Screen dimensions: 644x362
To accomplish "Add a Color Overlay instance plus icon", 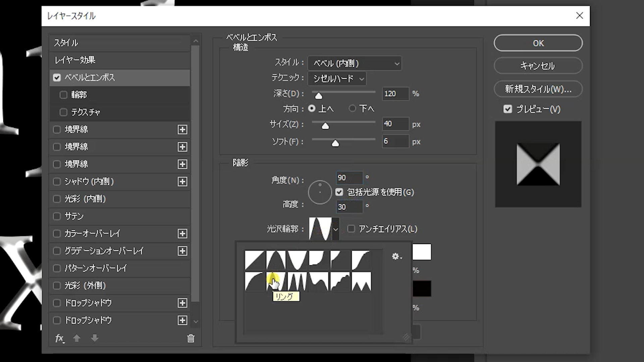I will (x=182, y=234).
